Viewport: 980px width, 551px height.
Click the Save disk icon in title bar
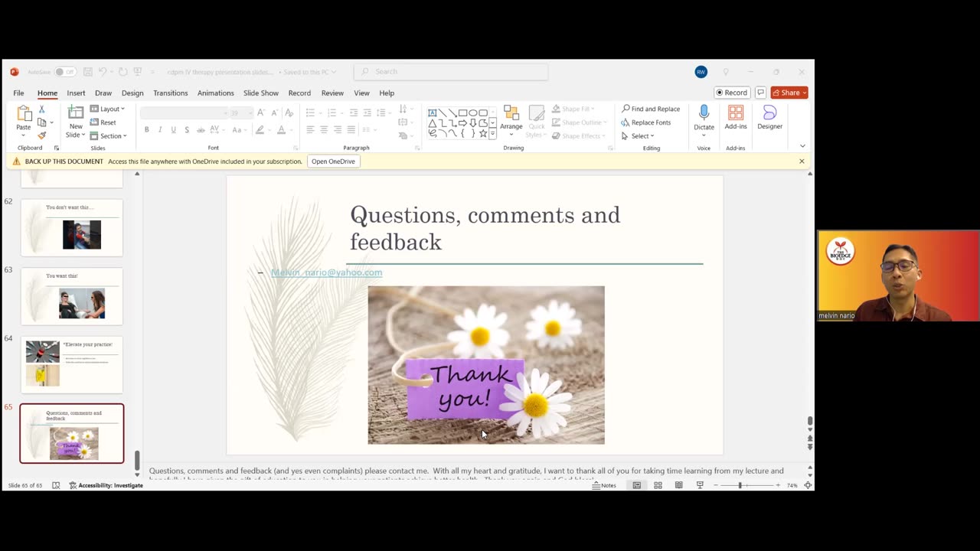point(88,72)
